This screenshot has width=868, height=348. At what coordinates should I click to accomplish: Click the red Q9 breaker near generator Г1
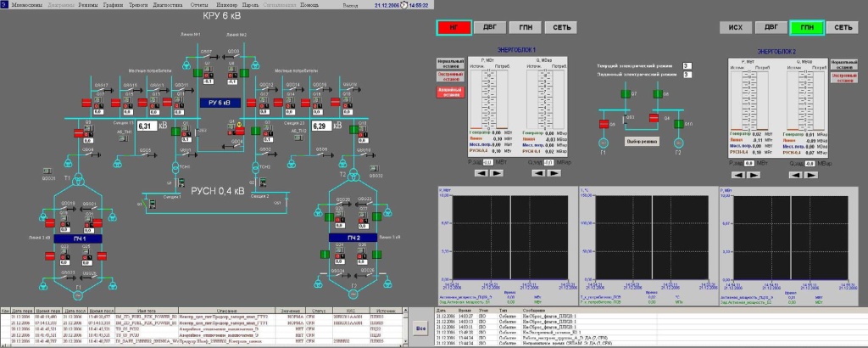coord(605,122)
